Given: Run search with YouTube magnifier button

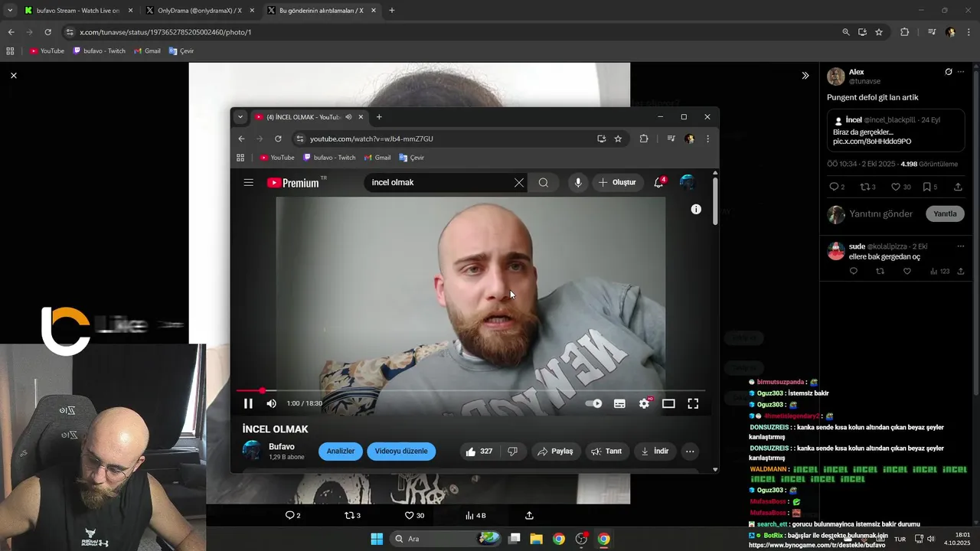Looking at the screenshot, I should [x=544, y=182].
